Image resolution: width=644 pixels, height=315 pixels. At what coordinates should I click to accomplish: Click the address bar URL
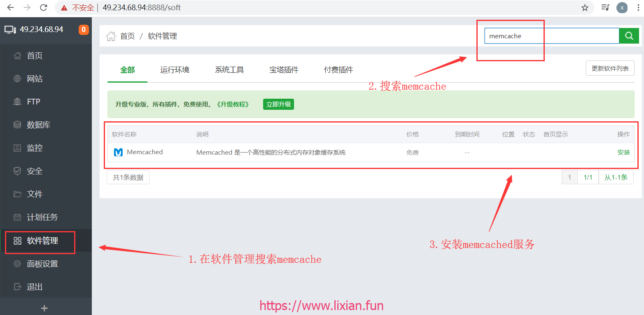click(142, 7)
